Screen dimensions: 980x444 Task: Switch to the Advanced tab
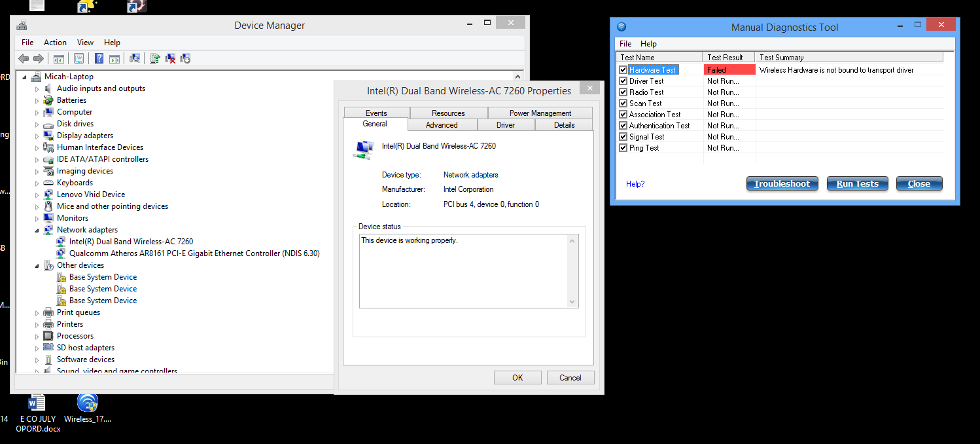pyautogui.click(x=442, y=125)
